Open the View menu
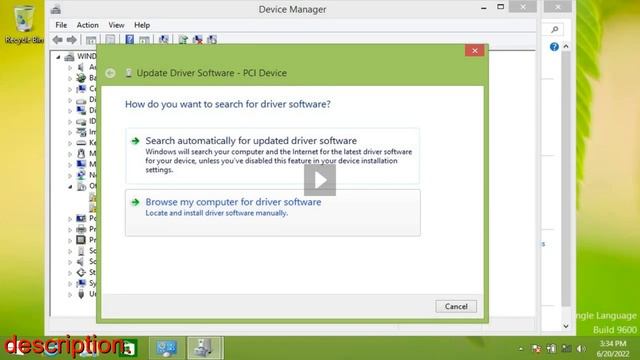Image resolution: width=640 pixels, height=360 pixels. point(116,25)
